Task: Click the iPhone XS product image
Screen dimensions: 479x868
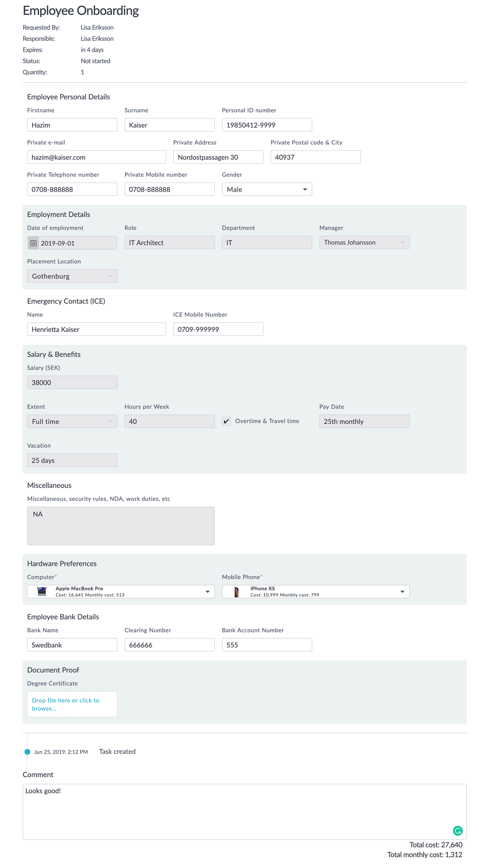Action: pos(236,591)
